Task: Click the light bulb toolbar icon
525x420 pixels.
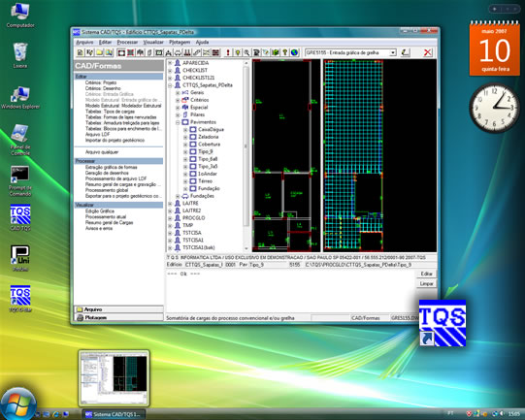Action: (238, 52)
